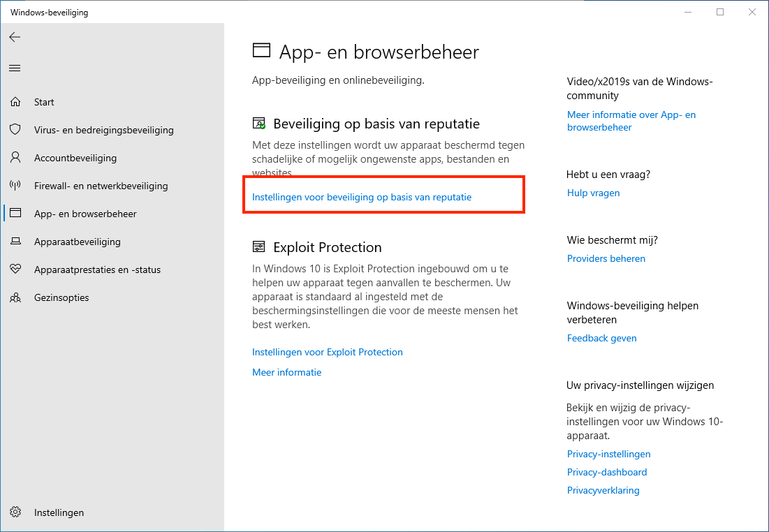769x532 pixels.
Task: Open the Privacy-dashboard link
Action: pyautogui.click(x=606, y=472)
